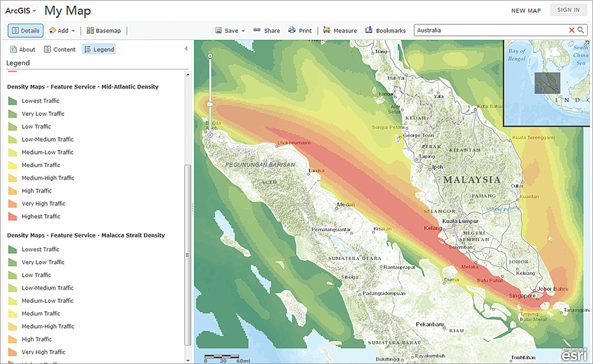Open the Basemap gallery

click(x=104, y=31)
